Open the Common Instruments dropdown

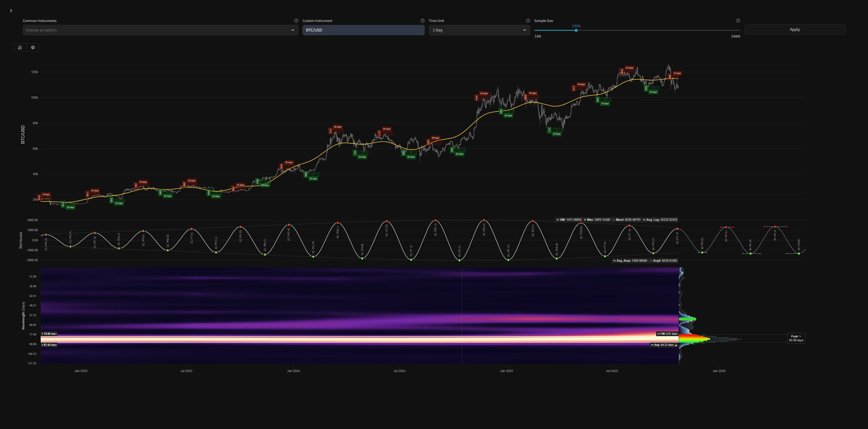tap(160, 30)
